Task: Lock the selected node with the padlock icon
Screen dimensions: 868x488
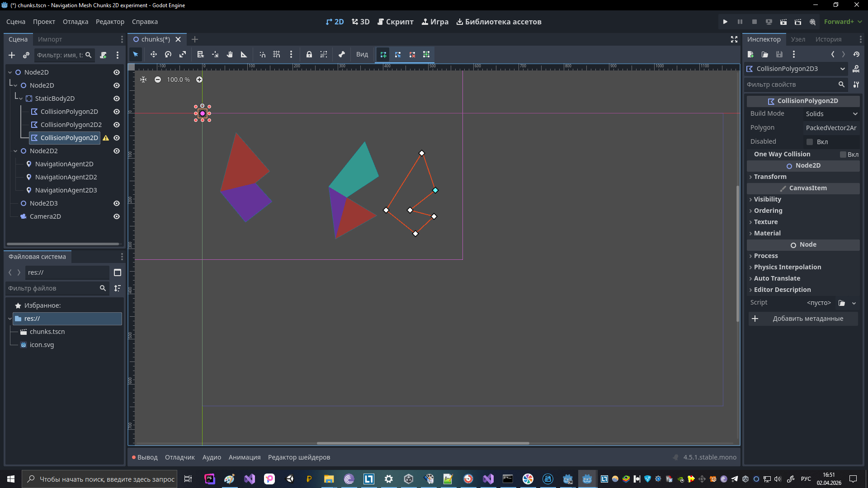Action: 309,54
